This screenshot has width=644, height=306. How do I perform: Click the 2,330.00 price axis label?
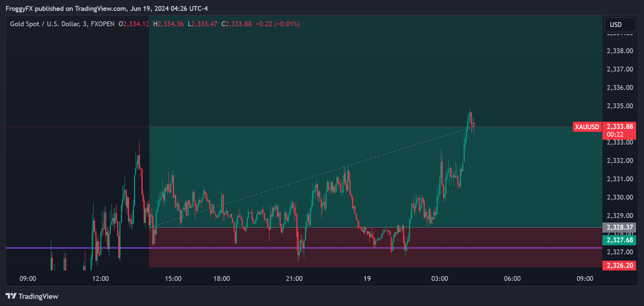click(x=620, y=197)
